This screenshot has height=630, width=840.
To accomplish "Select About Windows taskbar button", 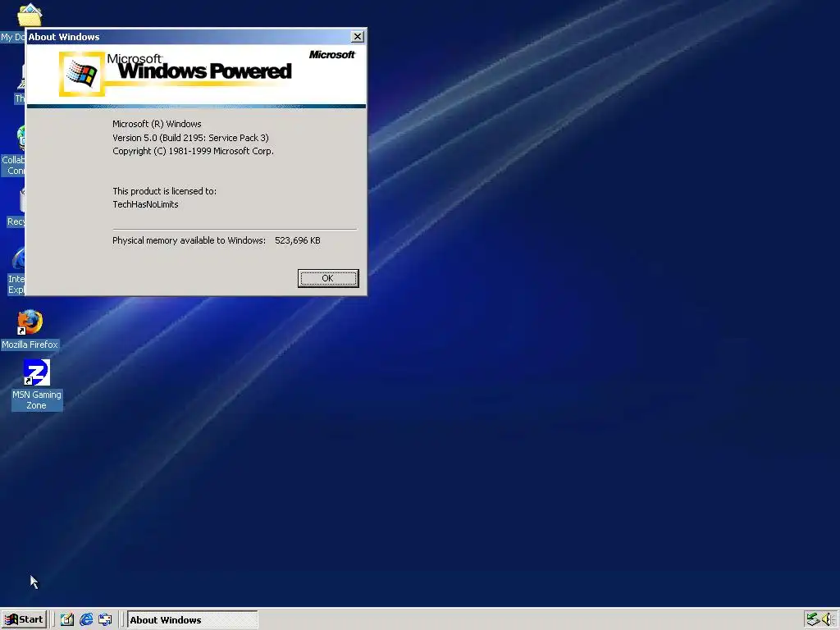I will tap(193, 619).
